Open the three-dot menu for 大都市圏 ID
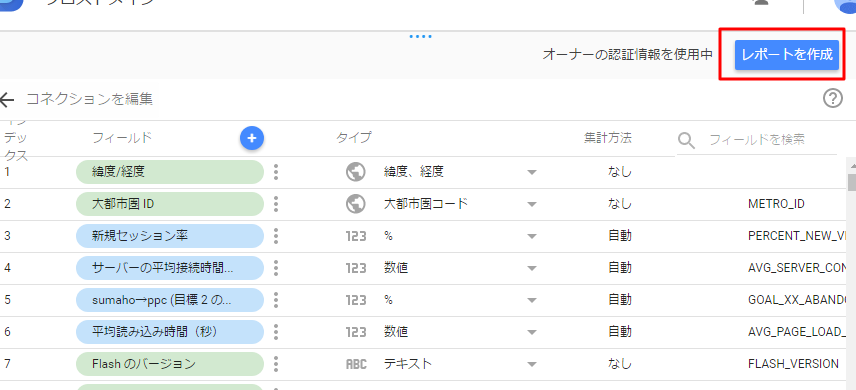 (x=276, y=204)
